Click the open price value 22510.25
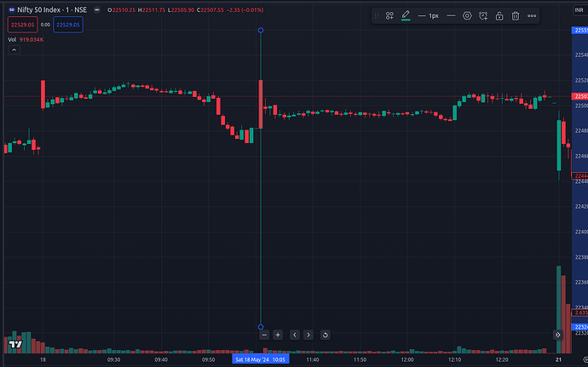This screenshot has height=367, width=588. click(124, 9)
